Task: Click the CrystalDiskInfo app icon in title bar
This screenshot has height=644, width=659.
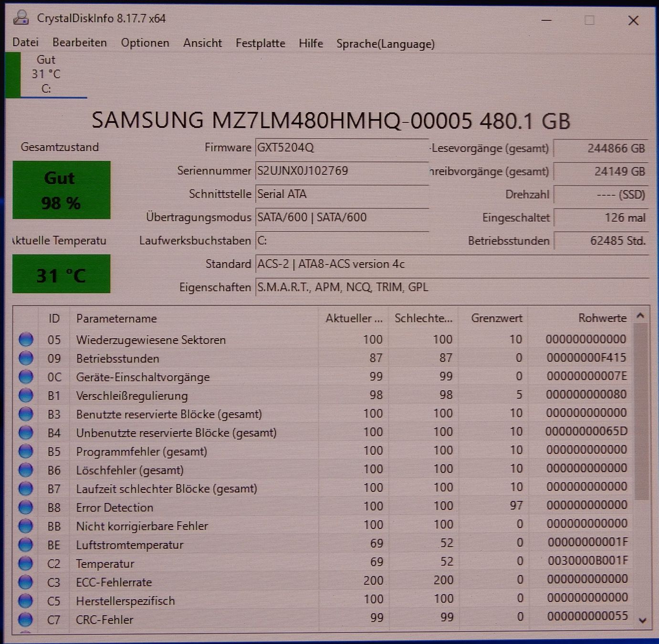Action: (x=21, y=18)
